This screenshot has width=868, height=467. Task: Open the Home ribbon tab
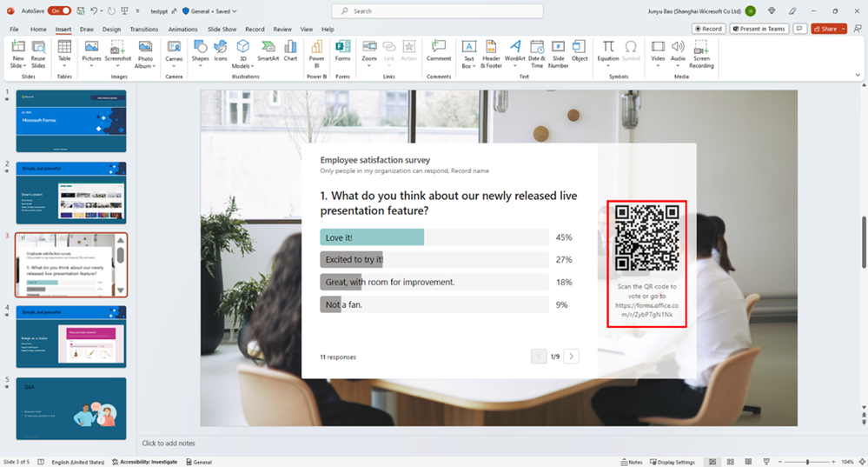38,30
